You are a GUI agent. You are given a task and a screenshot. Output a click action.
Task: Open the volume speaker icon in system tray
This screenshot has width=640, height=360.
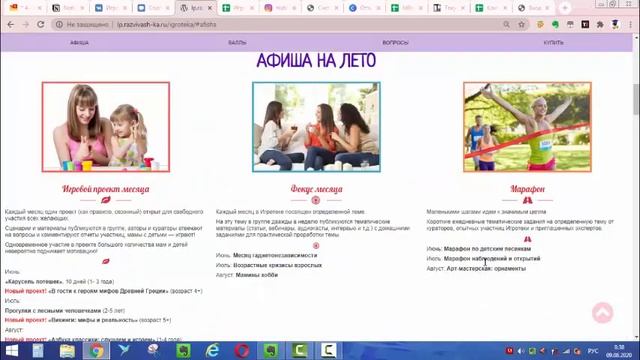pyautogui.click(x=521, y=351)
